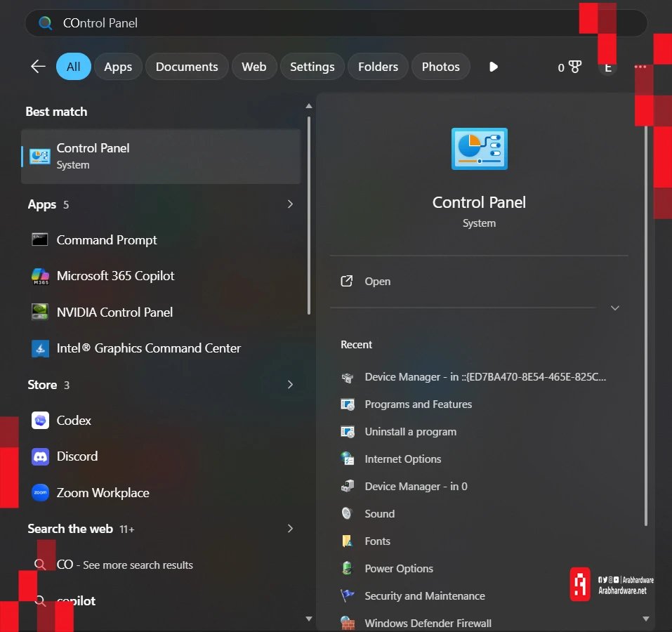This screenshot has width=672, height=632.
Task: Open recent Device Manager ED7BA470 entry icon
Action: [x=348, y=378]
